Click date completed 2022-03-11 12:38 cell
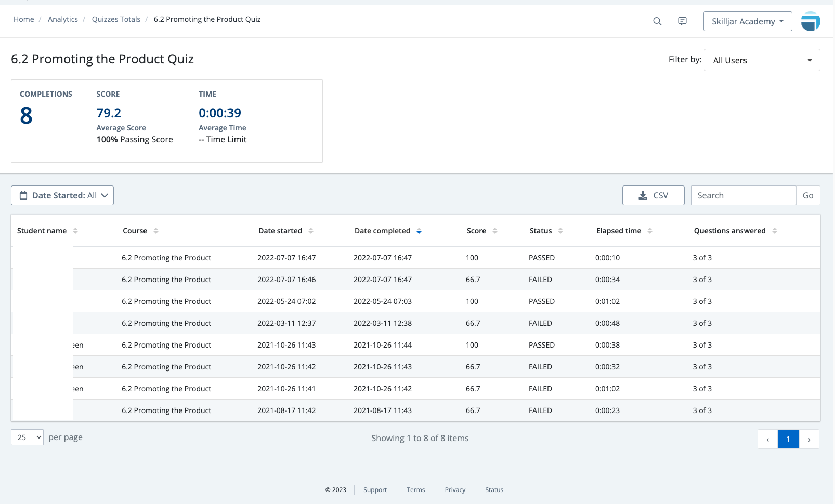Screen dimensions: 835x504 coord(383,323)
